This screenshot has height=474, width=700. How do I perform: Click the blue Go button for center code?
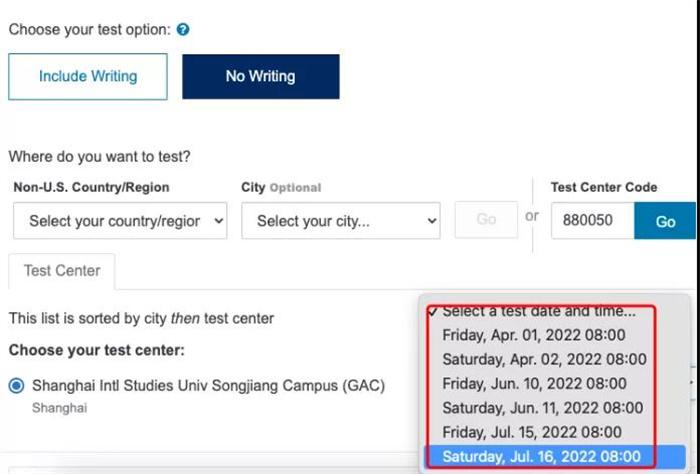[x=665, y=220]
